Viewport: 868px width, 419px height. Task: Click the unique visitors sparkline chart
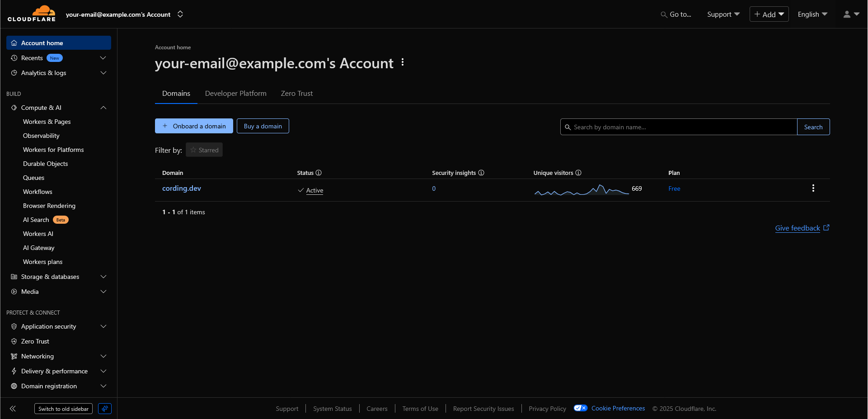(x=582, y=190)
